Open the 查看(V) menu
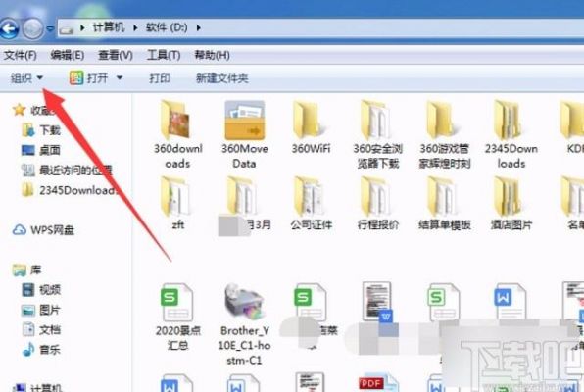The image size is (584, 392). tap(115, 56)
